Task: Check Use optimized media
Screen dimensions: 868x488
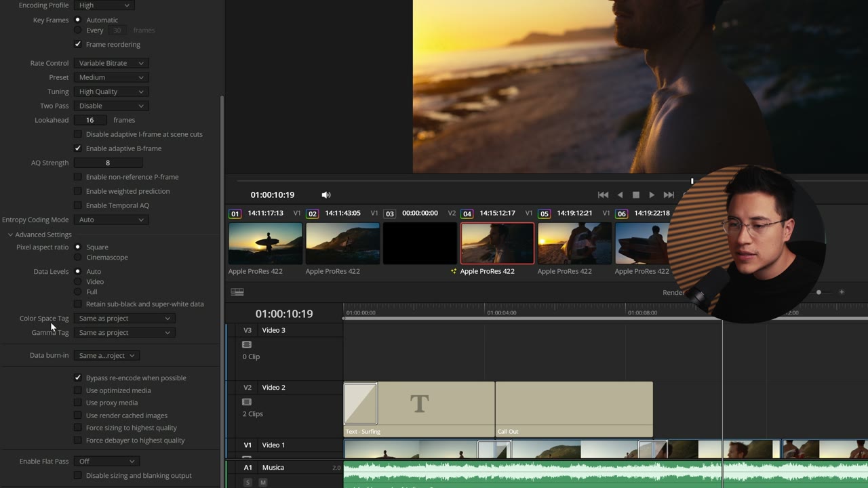Action: 77,390
